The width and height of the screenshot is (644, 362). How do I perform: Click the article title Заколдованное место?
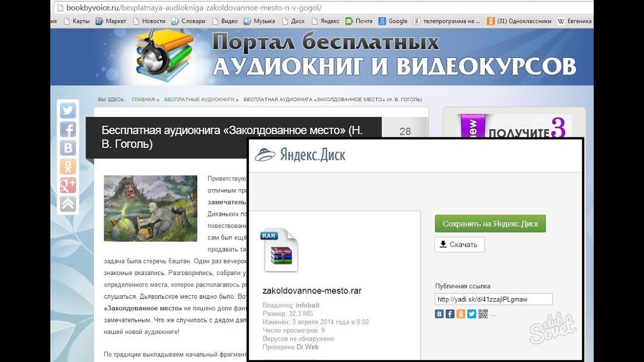click(232, 137)
